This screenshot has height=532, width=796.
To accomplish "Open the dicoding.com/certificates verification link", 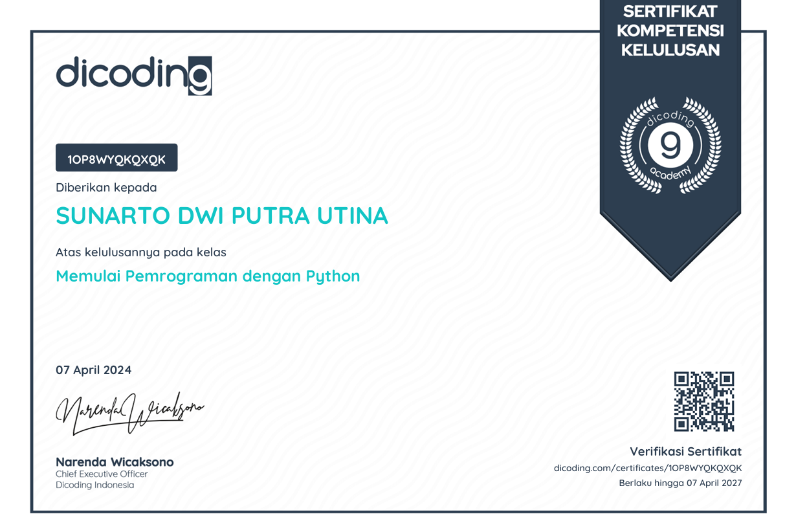I will pos(647,468).
